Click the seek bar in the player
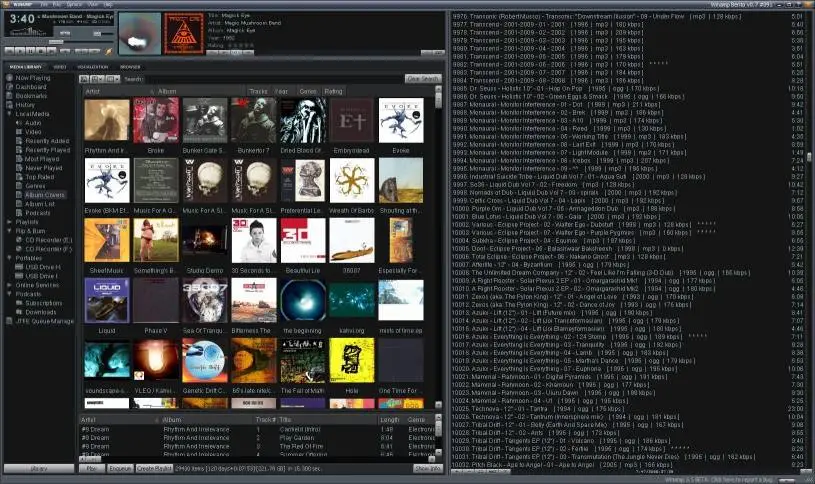 (57, 42)
